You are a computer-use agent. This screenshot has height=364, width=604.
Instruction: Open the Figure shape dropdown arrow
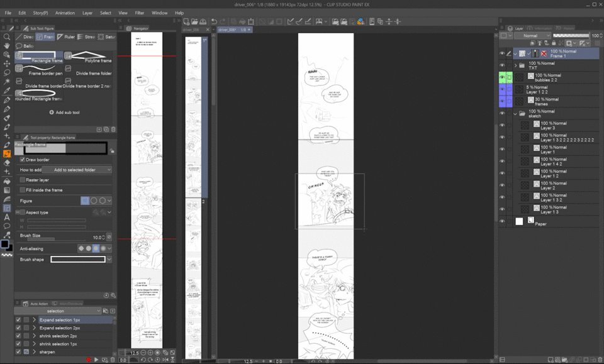click(109, 201)
